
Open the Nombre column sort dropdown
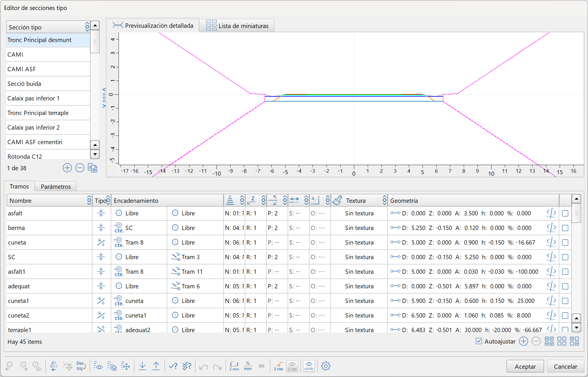pos(89,201)
